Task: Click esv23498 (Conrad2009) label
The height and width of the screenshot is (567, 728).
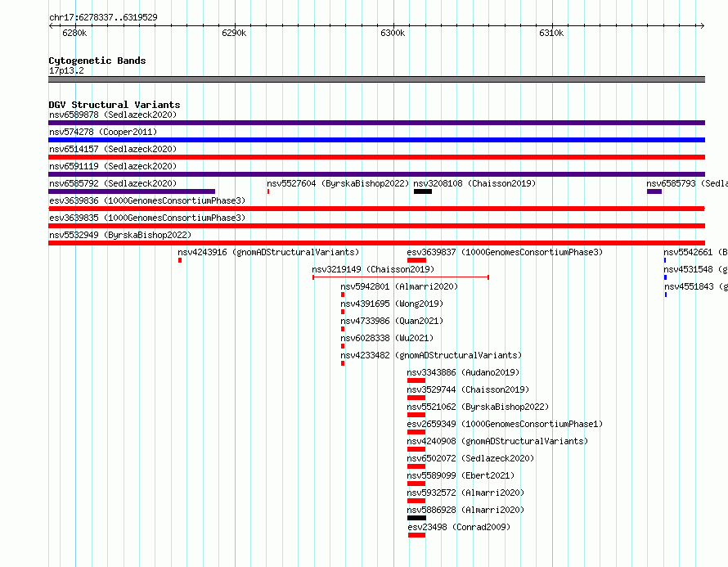Action: 459,527
